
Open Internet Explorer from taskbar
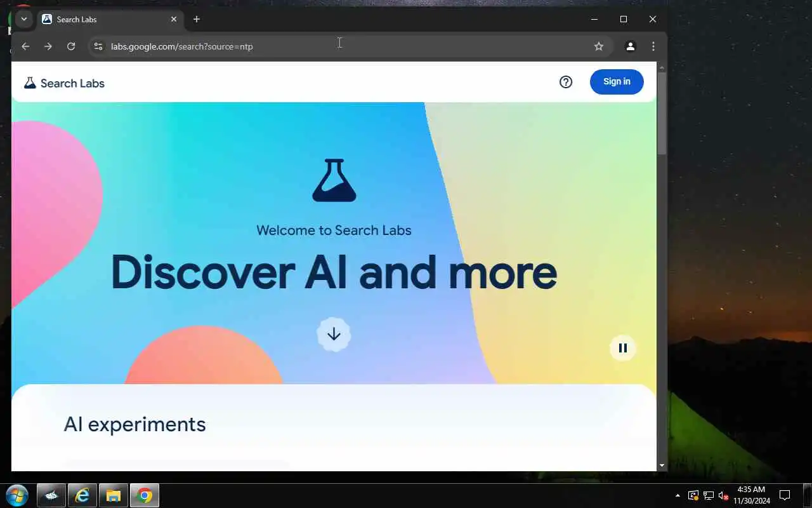(82, 496)
